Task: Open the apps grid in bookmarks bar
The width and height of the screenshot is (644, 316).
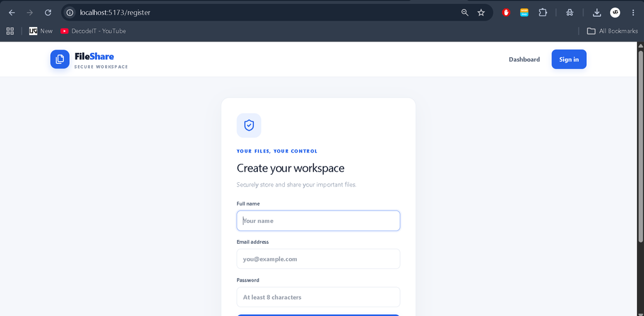Action: pos(10,31)
